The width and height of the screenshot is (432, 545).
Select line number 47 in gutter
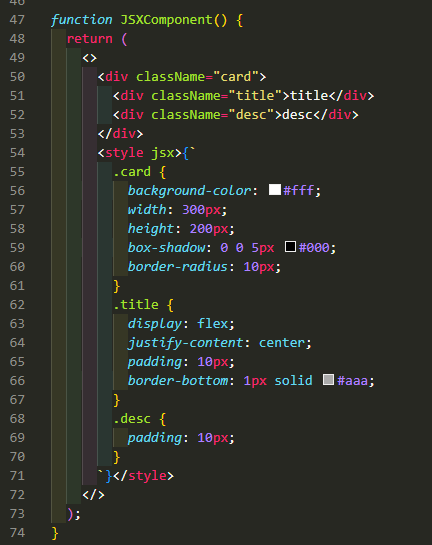click(17, 20)
